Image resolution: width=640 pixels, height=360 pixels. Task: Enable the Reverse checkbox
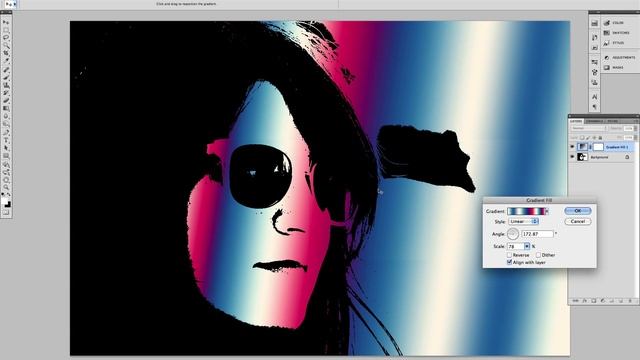pyautogui.click(x=509, y=255)
